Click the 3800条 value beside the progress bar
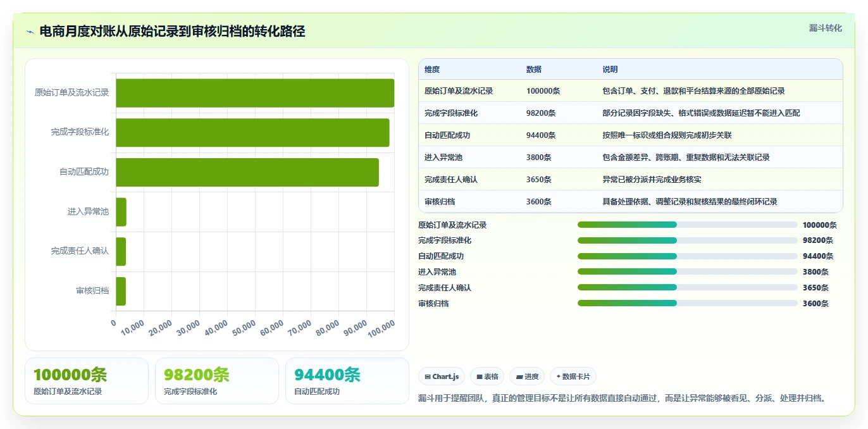 click(815, 272)
